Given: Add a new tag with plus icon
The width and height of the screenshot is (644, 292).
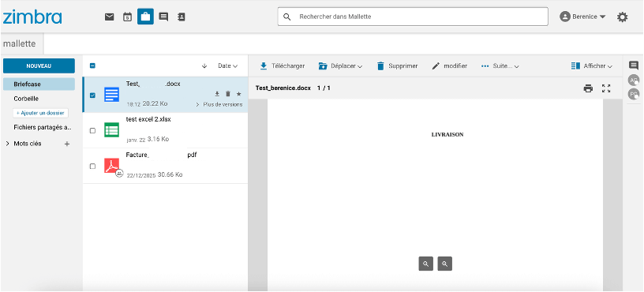Looking at the screenshot, I should coord(67,144).
